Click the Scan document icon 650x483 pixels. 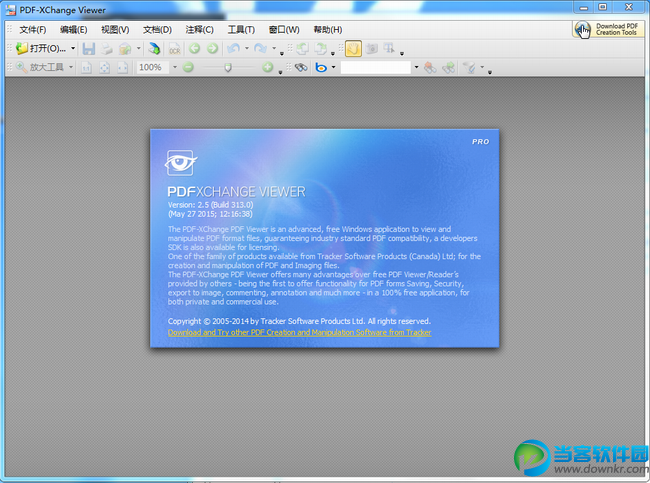tap(154, 49)
